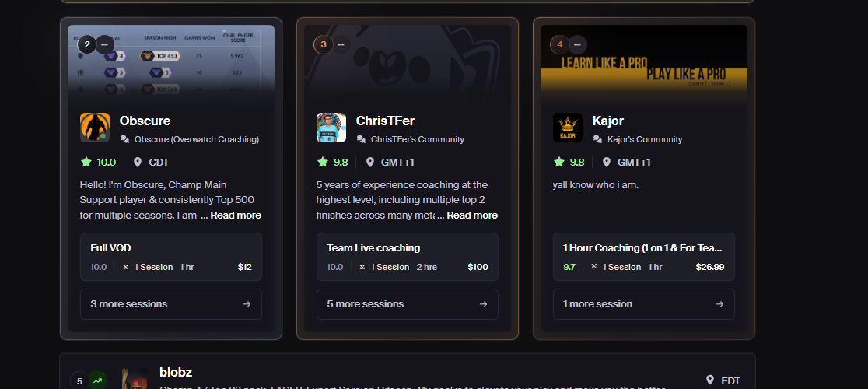Click the community chat icon beside Kajor's Community
The height and width of the screenshot is (389, 868).
597,139
